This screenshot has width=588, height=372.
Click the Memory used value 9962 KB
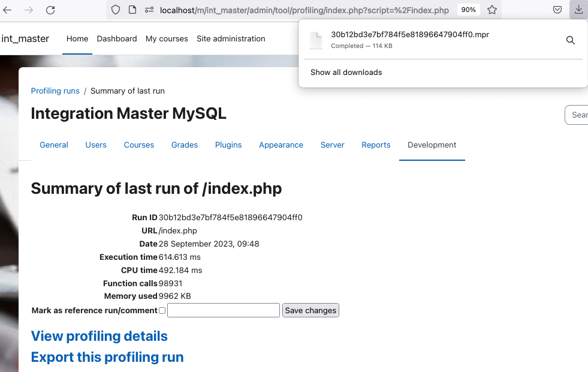[175, 296]
